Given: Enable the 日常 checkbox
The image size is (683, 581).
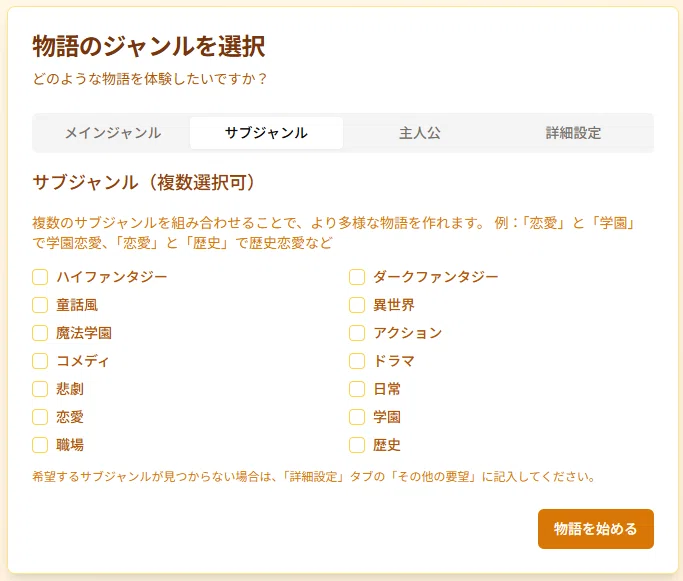Looking at the screenshot, I should pyautogui.click(x=357, y=389).
